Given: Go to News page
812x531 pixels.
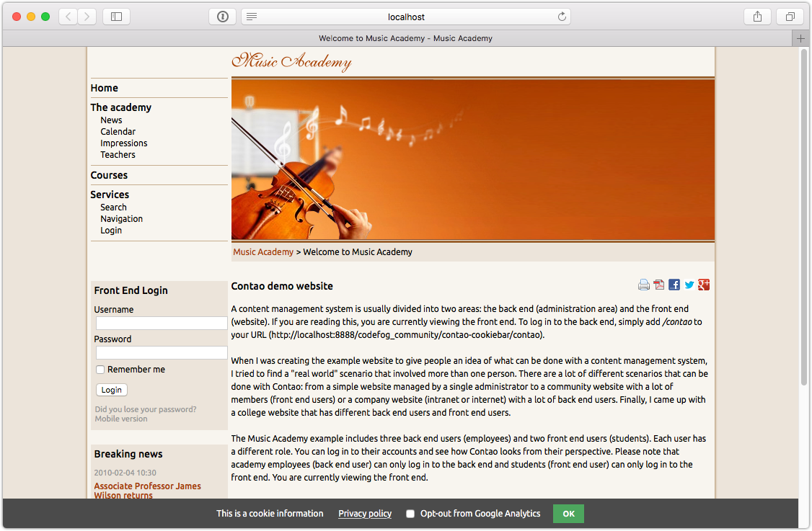Looking at the screenshot, I should pos(111,120).
